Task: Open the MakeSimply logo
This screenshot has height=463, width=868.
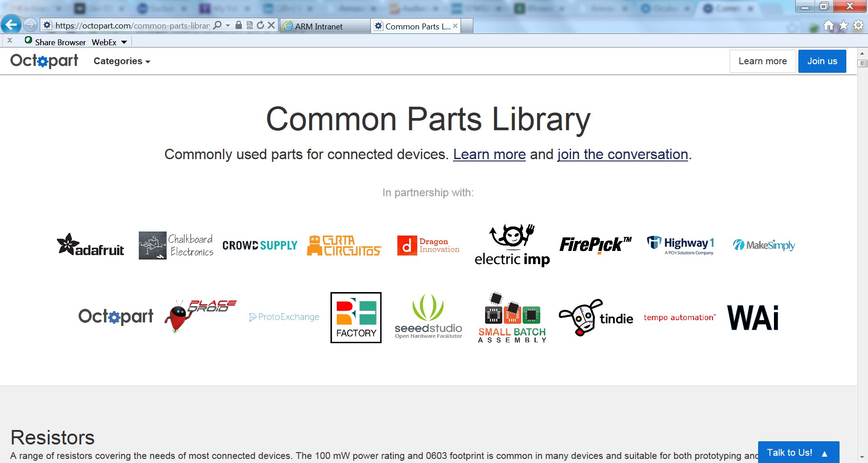Action: (x=764, y=245)
